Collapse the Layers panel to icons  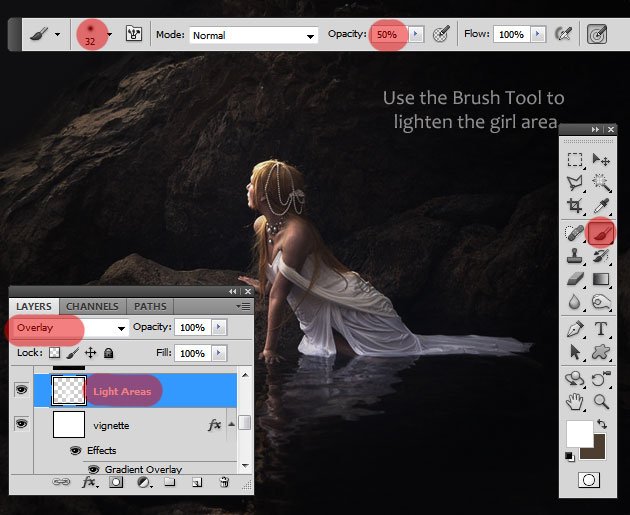pos(233,292)
